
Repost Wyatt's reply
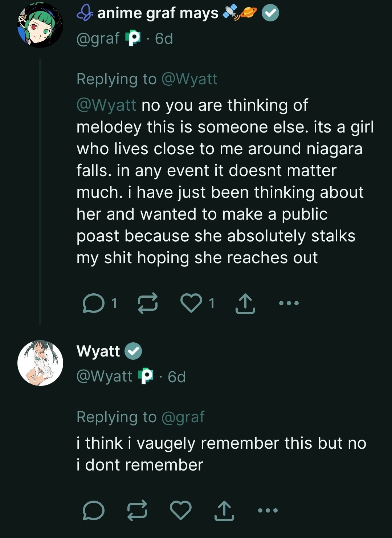point(137,510)
